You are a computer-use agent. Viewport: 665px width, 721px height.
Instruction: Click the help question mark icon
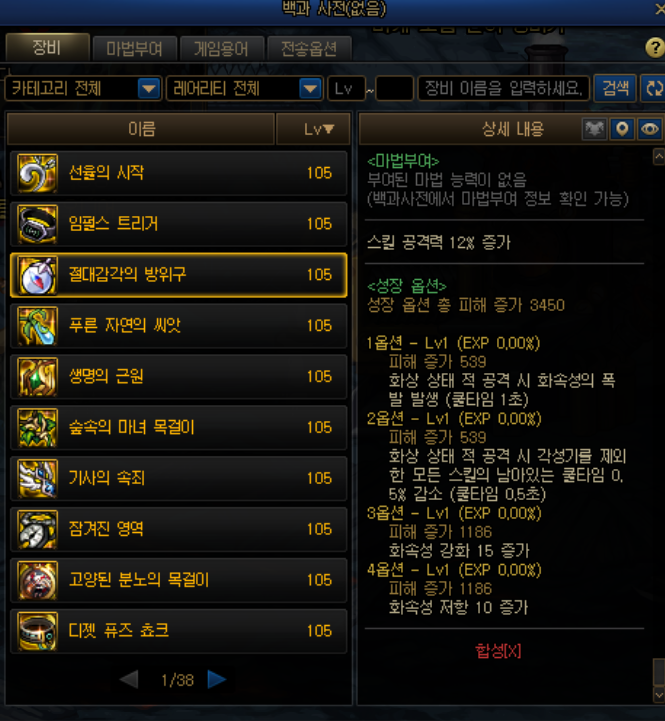[x=654, y=47]
